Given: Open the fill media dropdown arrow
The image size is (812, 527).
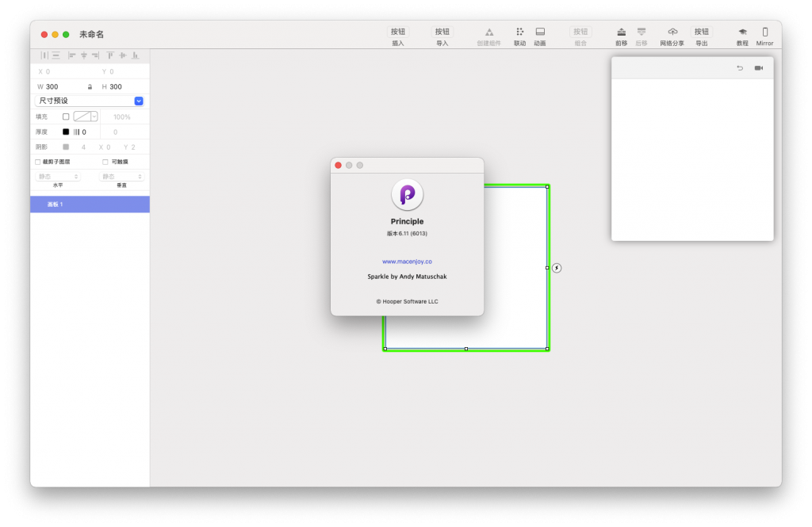Looking at the screenshot, I should point(94,116).
